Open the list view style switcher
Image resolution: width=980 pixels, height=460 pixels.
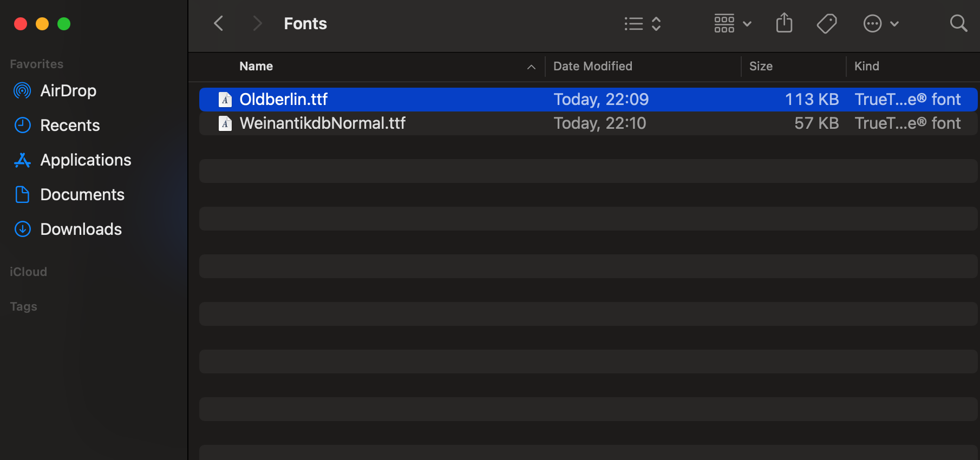(x=643, y=23)
